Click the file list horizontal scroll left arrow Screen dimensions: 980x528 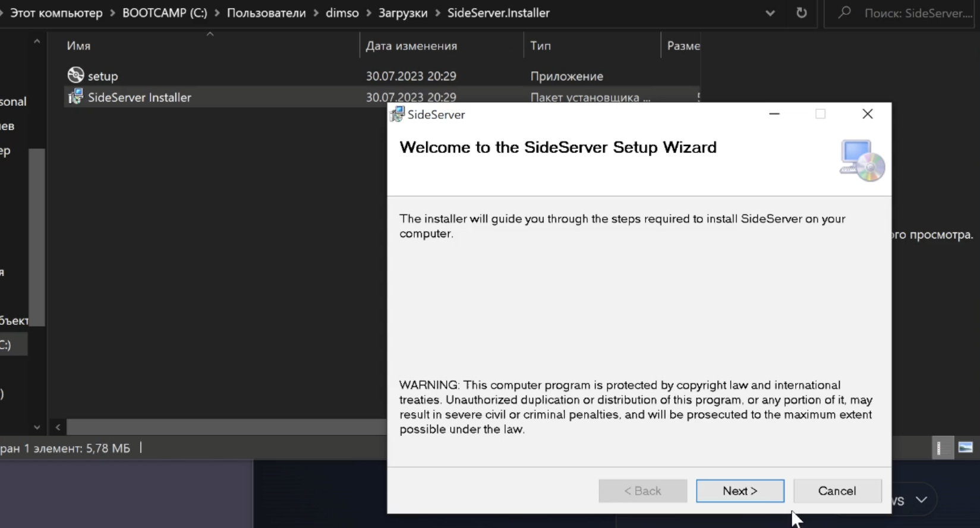pyautogui.click(x=58, y=427)
